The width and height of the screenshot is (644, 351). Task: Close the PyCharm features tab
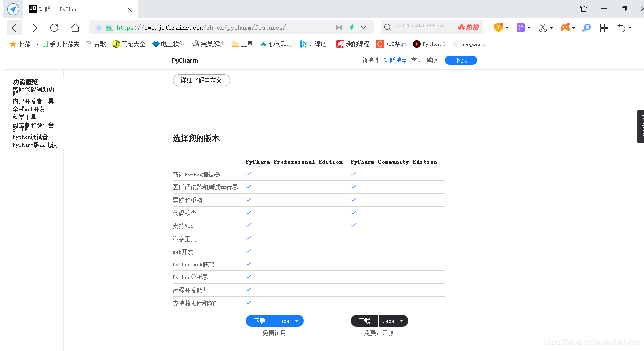tap(130, 9)
